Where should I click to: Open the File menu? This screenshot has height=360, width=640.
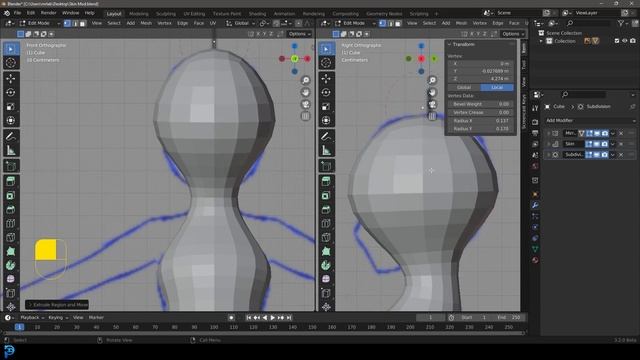click(17, 13)
